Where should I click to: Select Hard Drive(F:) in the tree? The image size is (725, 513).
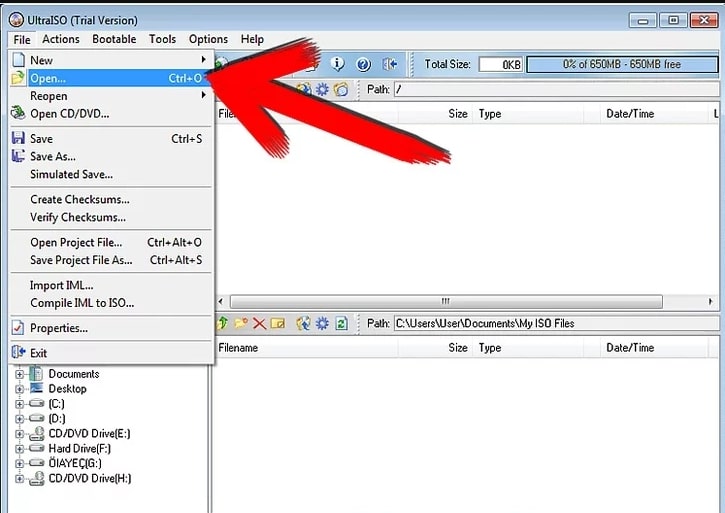click(80, 448)
